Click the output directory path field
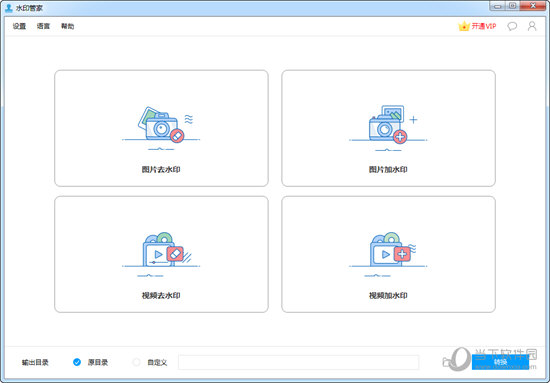 [299, 362]
